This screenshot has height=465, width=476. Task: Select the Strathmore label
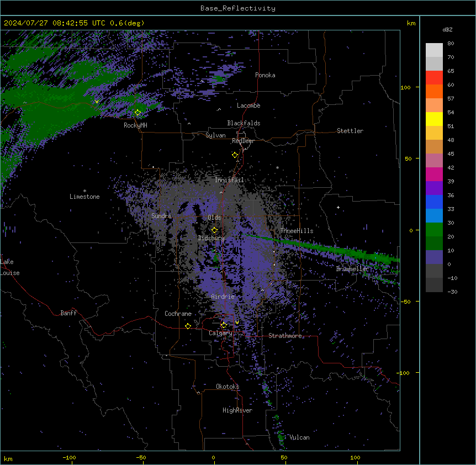[285, 336]
